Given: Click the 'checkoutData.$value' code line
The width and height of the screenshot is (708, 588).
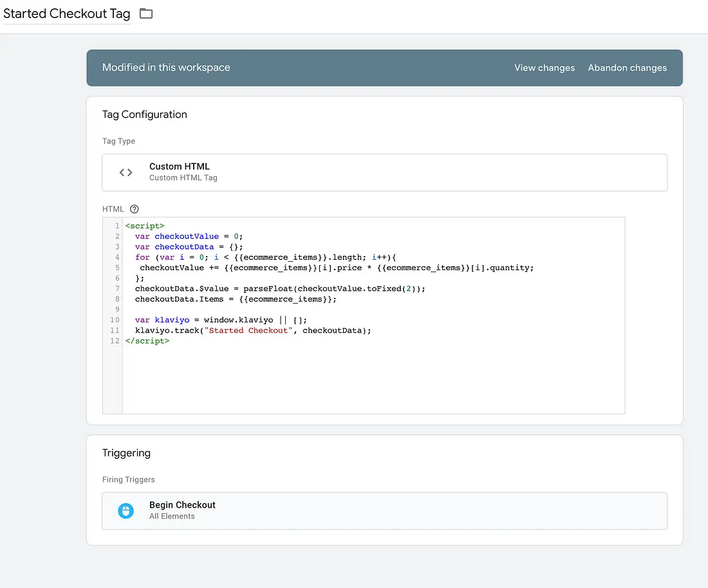Looking at the screenshot, I should (280, 288).
